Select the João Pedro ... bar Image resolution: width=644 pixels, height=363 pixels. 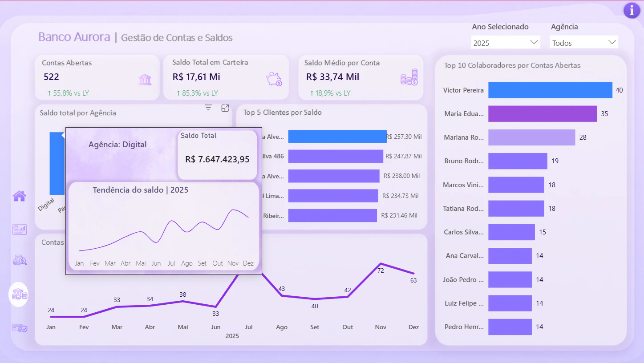510,279
